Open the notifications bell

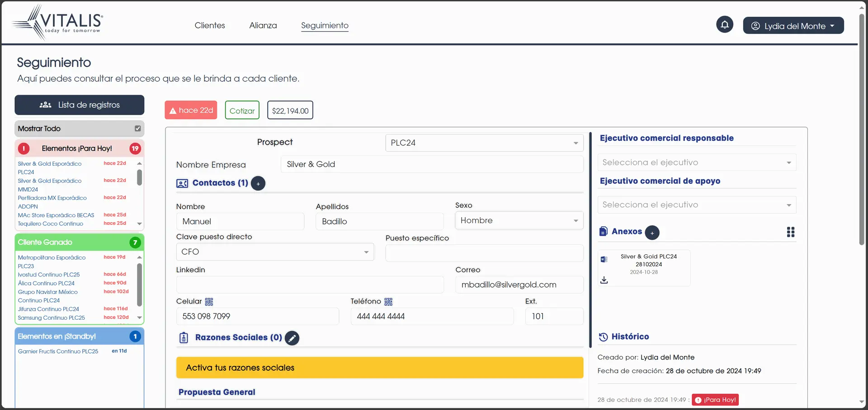(724, 24)
